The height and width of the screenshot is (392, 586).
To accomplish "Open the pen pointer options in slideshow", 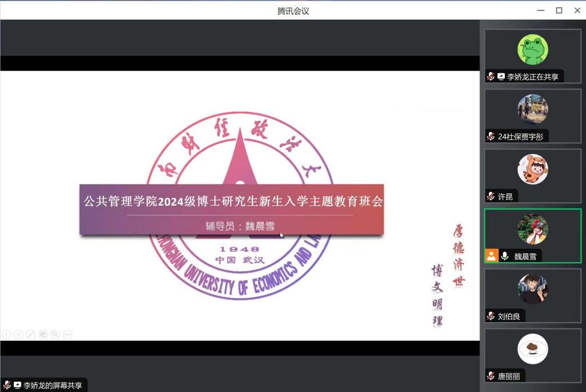I will [x=30, y=334].
